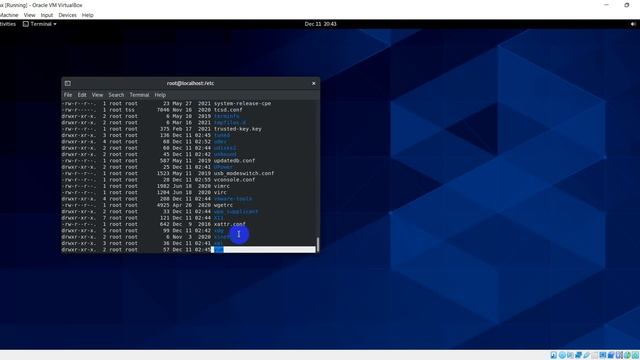Click the tcsd.conf file name
This screenshot has height=360, width=640.
tap(228, 110)
